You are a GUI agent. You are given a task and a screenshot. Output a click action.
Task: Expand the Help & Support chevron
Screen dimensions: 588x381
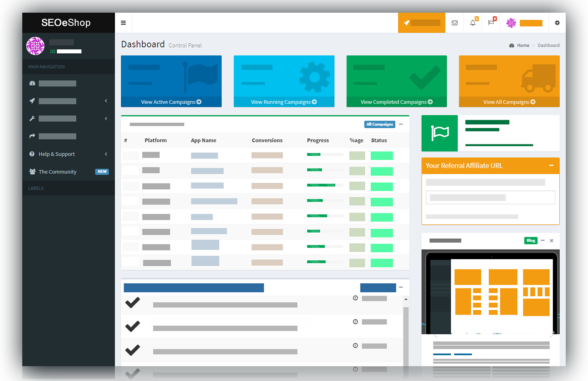pyautogui.click(x=106, y=154)
